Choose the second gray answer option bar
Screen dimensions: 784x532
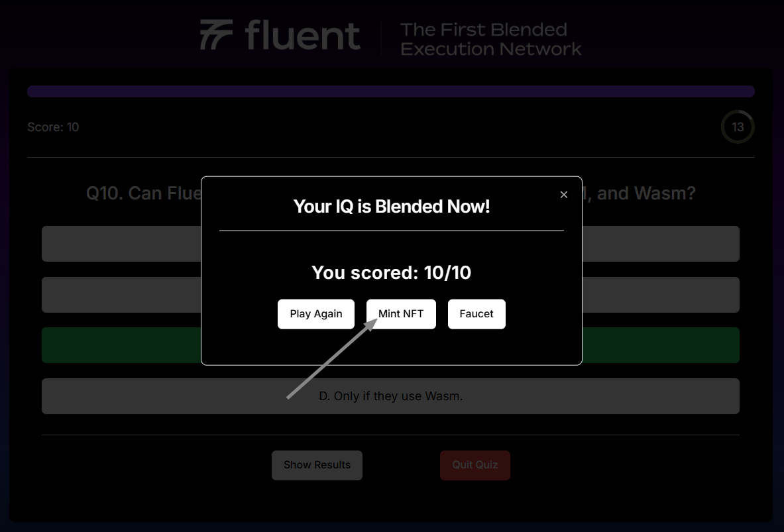pyautogui.click(x=119, y=295)
